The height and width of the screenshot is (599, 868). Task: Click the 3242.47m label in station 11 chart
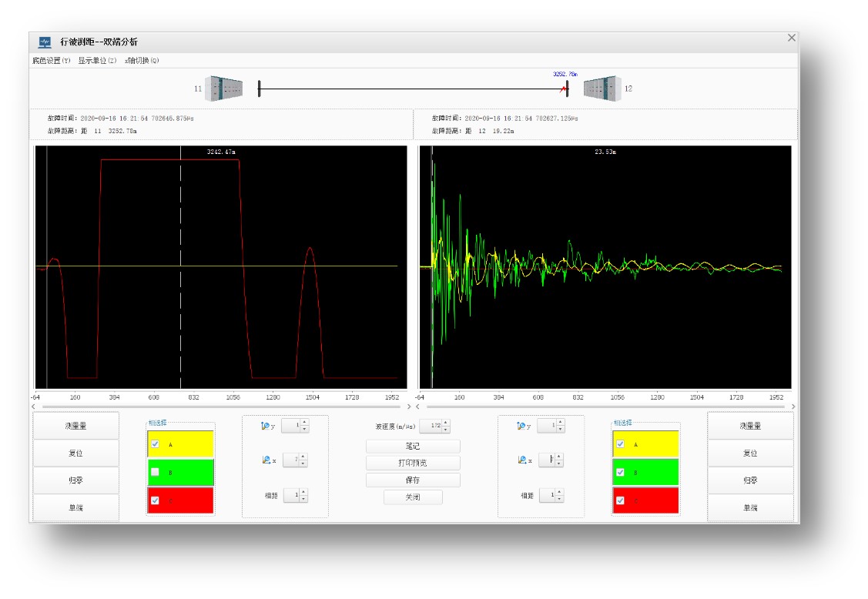click(221, 152)
